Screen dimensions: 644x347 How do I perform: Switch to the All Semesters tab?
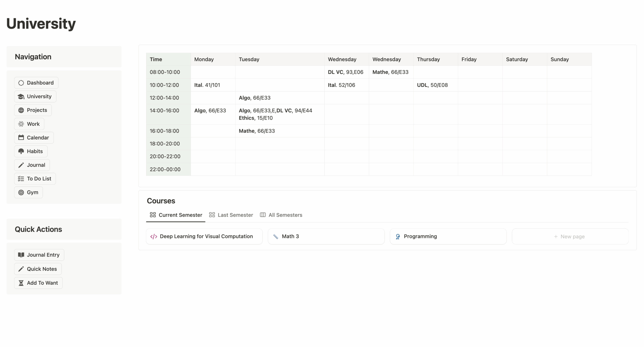pos(281,215)
